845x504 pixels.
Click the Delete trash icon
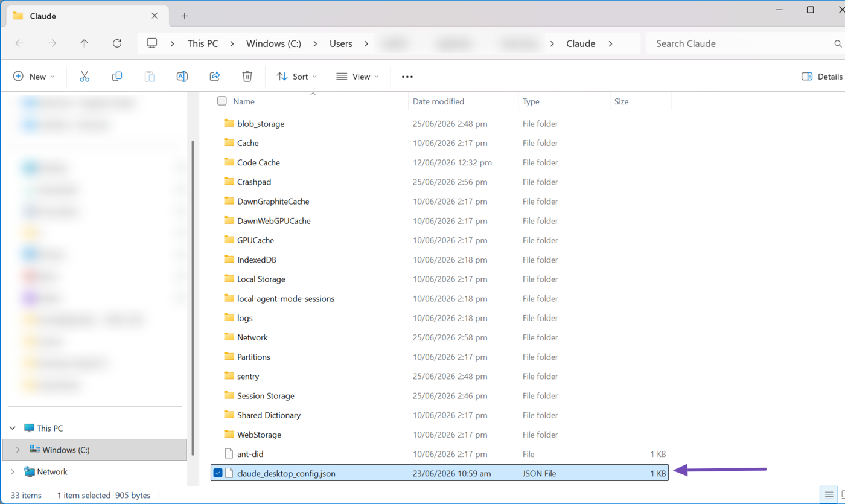[x=247, y=77]
